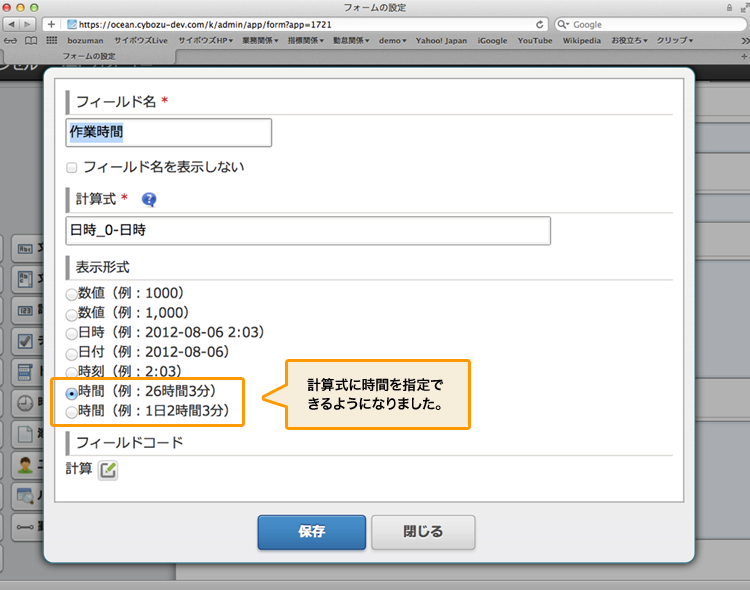Expand the 業務関係 bookmarks dropdown
The height and width of the screenshot is (590, 750).
pyautogui.click(x=260, y=40)
